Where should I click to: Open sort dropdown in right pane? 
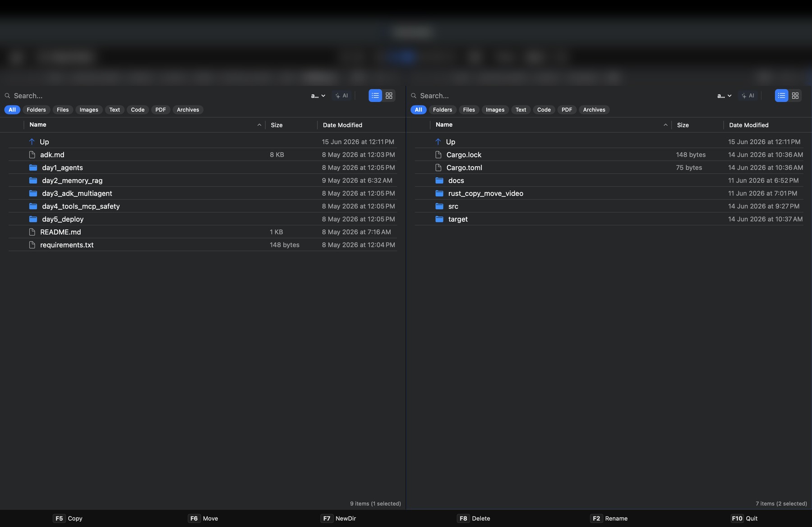pos(724,96)
